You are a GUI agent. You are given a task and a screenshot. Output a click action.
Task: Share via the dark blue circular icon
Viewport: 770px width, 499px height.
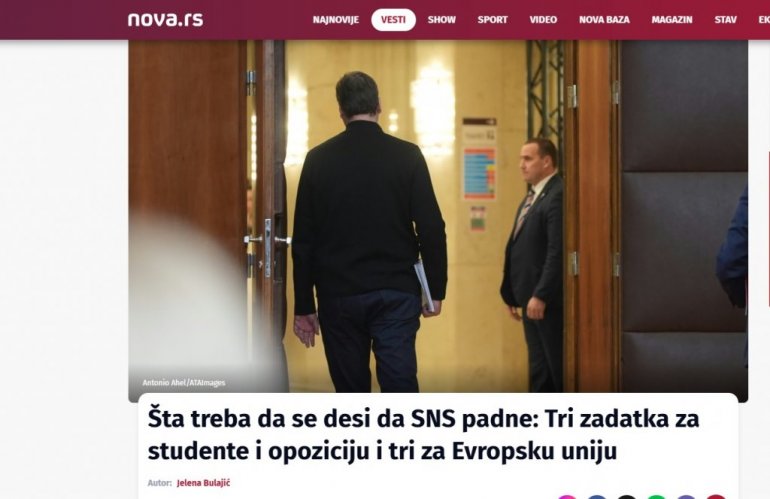[x=597, y=497]
